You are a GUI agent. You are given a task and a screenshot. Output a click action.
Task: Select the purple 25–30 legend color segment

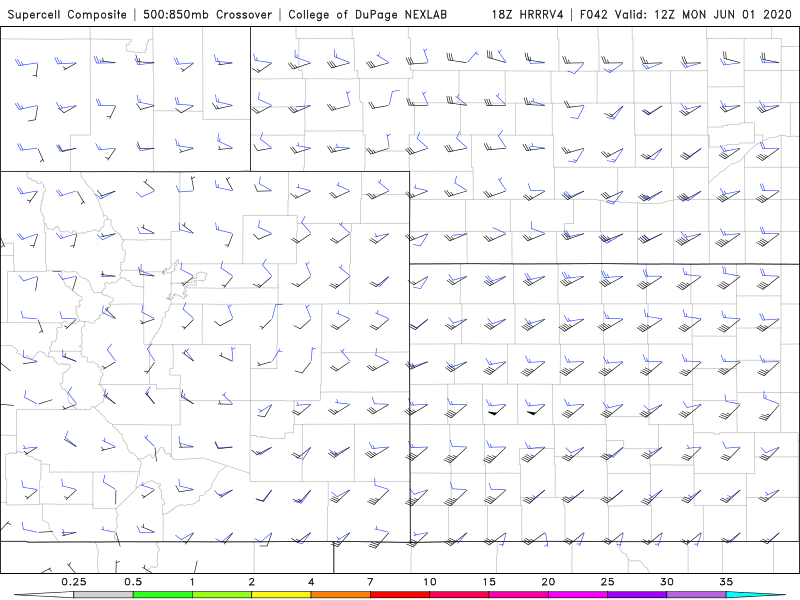tap(637, 595)
